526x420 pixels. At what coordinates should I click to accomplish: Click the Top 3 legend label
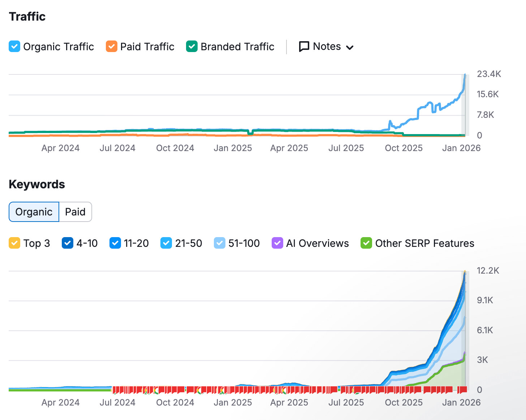click(36, 243)
